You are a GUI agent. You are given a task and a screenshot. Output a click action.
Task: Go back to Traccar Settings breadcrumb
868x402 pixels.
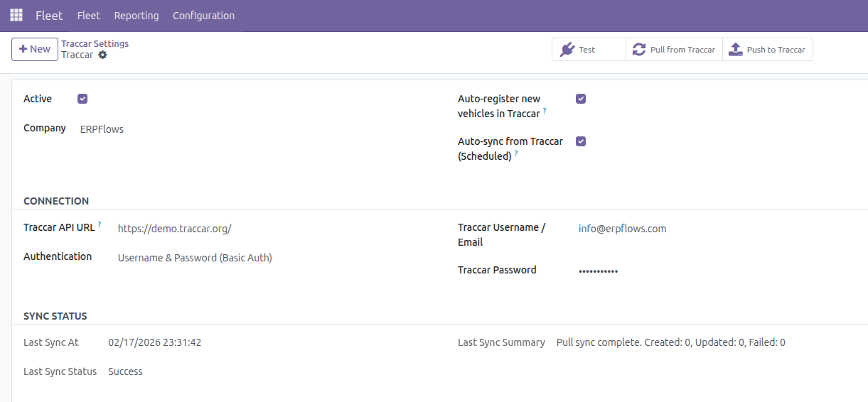(x=95, y=43)
